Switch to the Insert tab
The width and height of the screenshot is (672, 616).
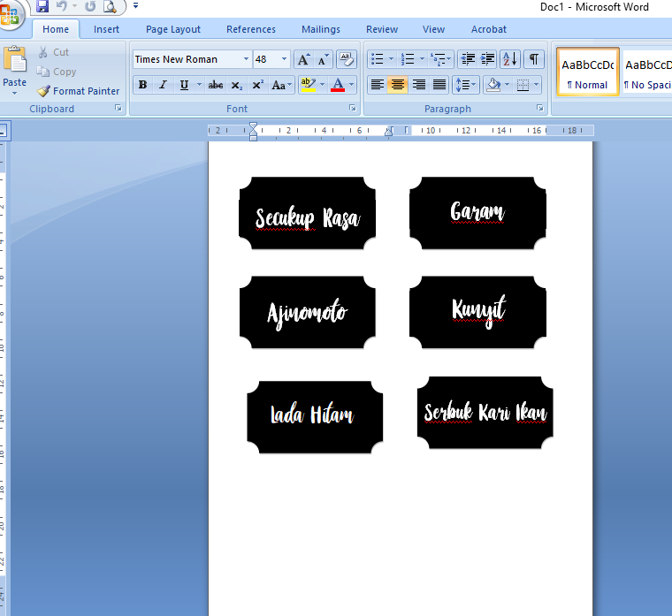click(106, 29)
